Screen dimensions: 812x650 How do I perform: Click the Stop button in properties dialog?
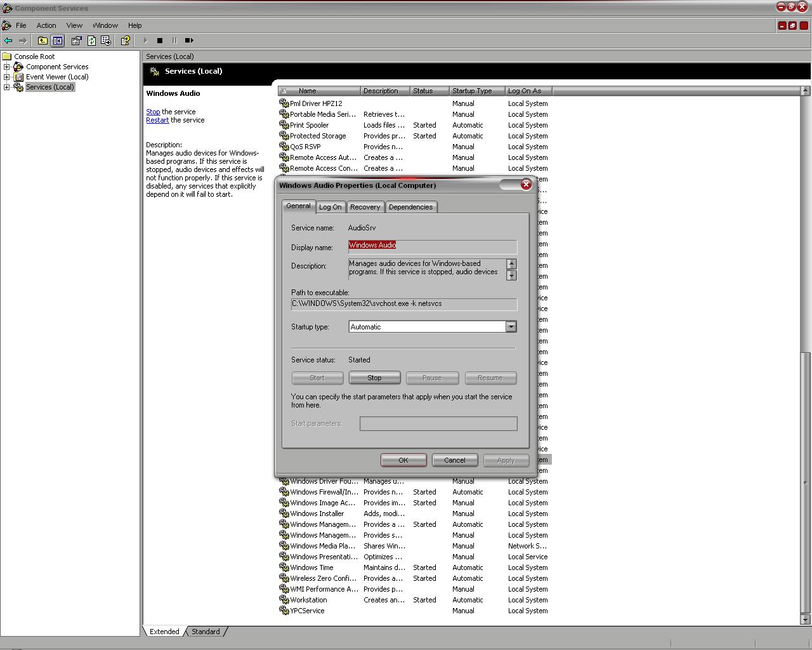pyautogui.click(x=374, y=378)
